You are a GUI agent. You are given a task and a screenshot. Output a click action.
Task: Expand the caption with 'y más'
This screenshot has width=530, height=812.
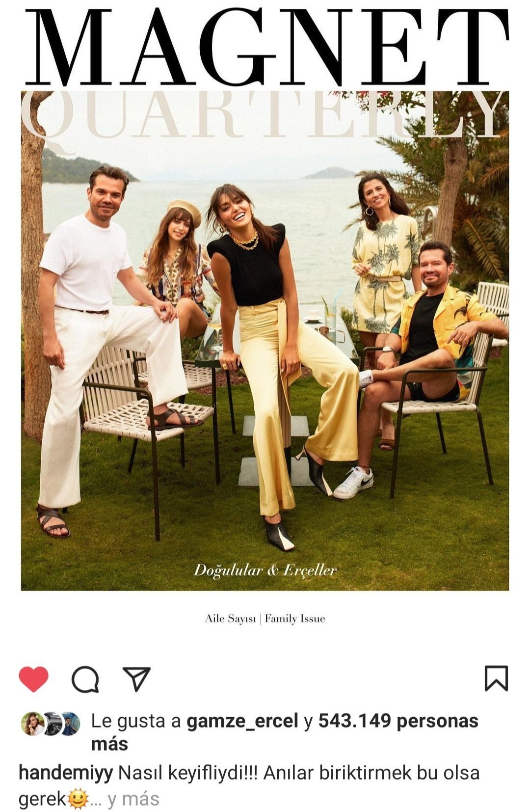133,799
